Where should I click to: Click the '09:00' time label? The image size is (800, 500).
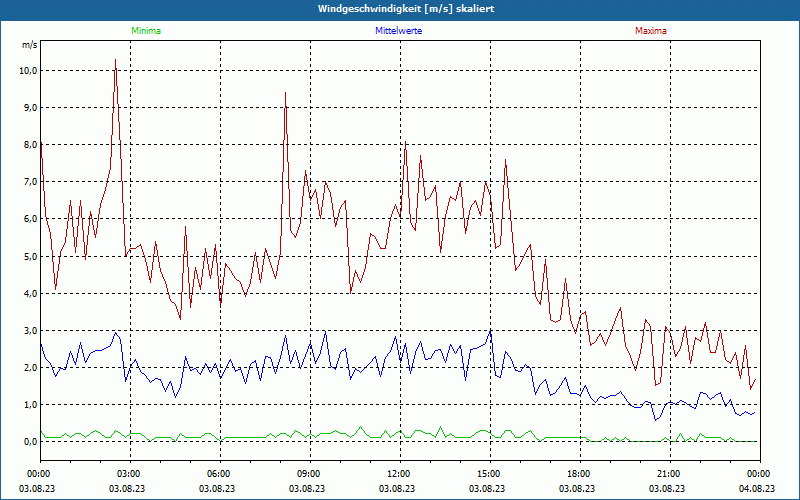pos(307,474)
